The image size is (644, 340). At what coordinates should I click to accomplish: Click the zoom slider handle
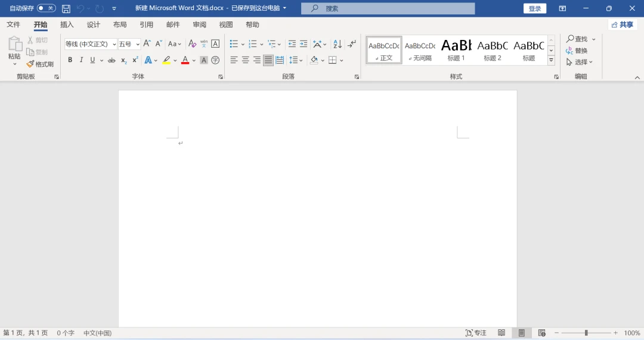(x=586, y=333)
